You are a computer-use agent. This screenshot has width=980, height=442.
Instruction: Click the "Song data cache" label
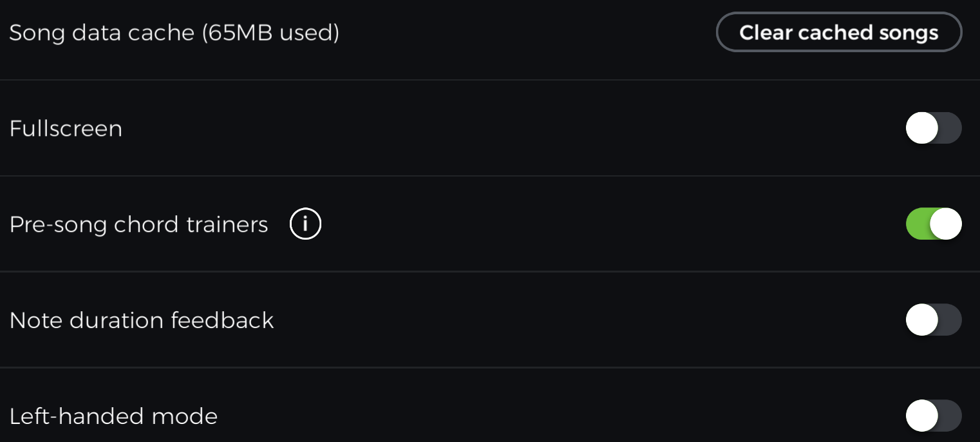102,32
